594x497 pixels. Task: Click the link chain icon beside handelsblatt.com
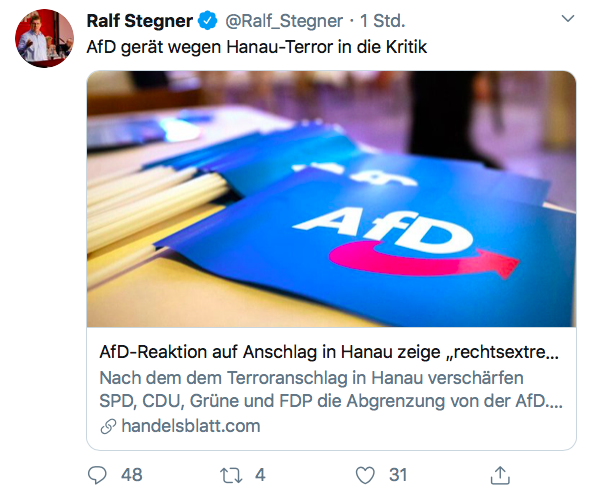[108, 426]
